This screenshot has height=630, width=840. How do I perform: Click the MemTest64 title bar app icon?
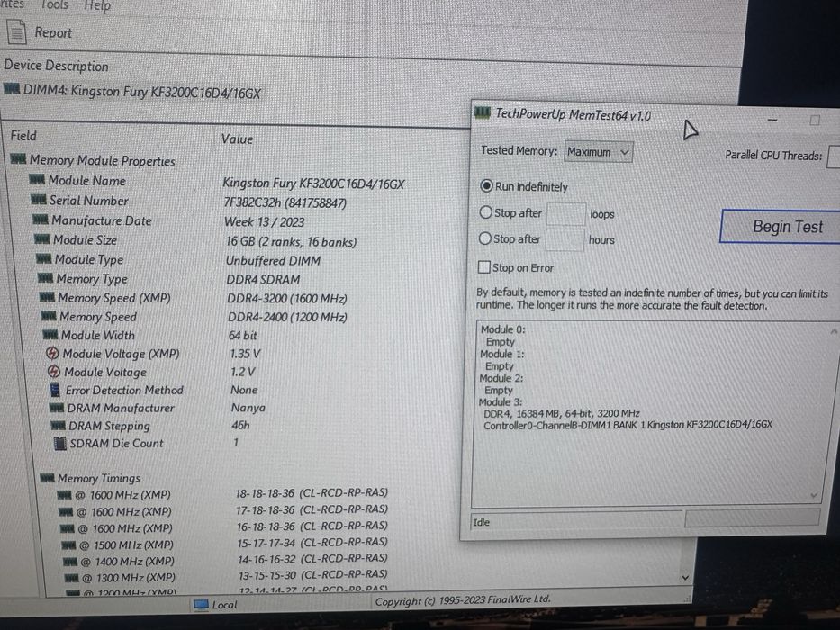pyautogui.click(x=483, y=112)
